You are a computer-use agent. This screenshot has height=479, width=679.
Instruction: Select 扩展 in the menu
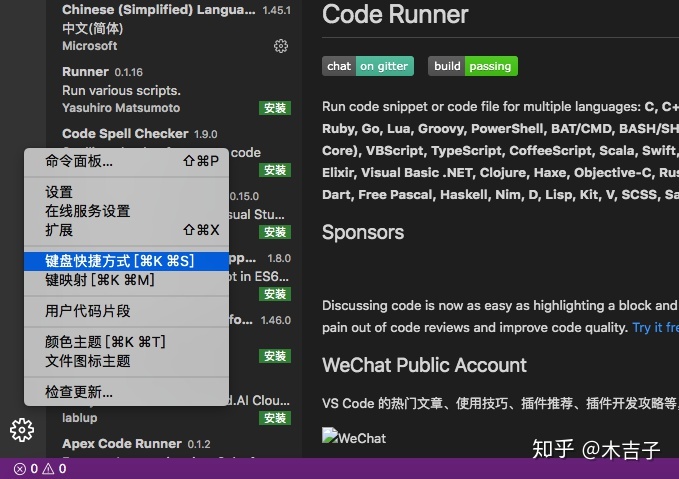pyautogui.click(x=126, y=230)
